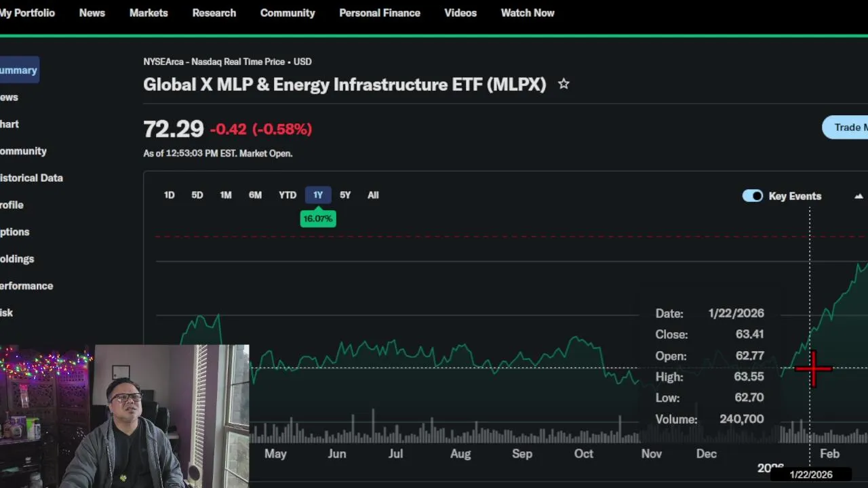Screen dimensions: 868x488
Task: Open the Profile sidebar section
Action: pyautogui.click(x=12, y=205)
